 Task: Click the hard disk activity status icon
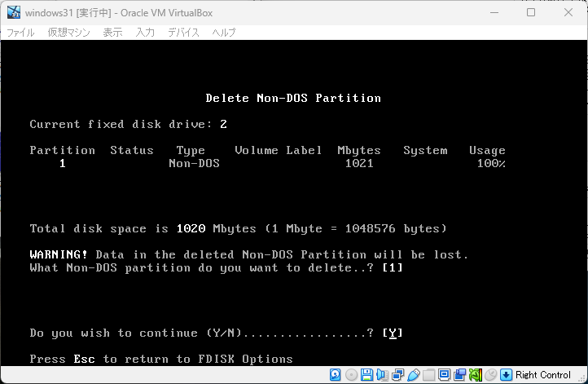pos(336,374)
